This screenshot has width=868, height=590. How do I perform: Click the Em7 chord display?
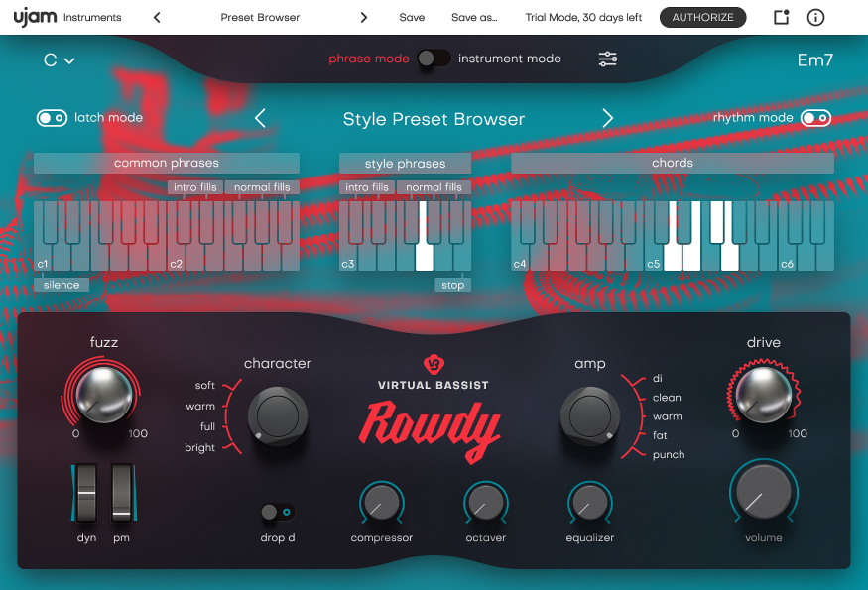point(814,59)
